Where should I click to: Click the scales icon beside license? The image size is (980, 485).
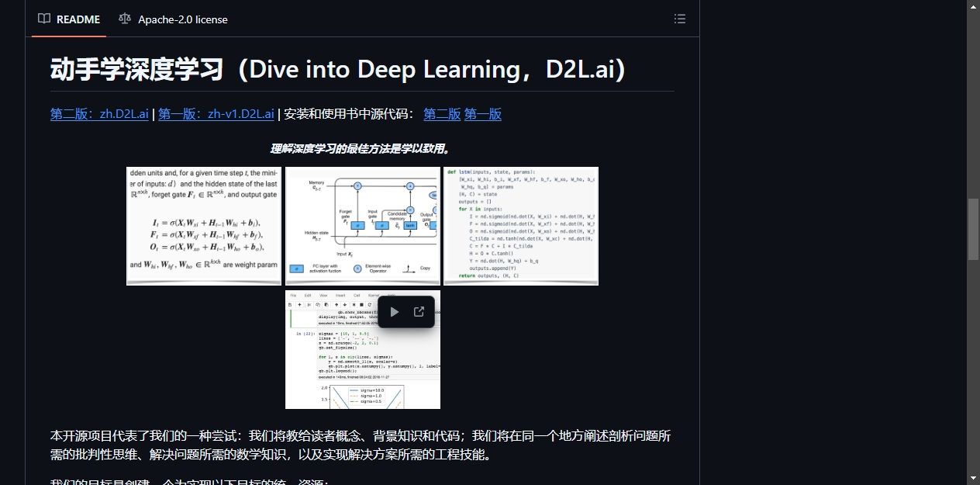pos(125,19)
